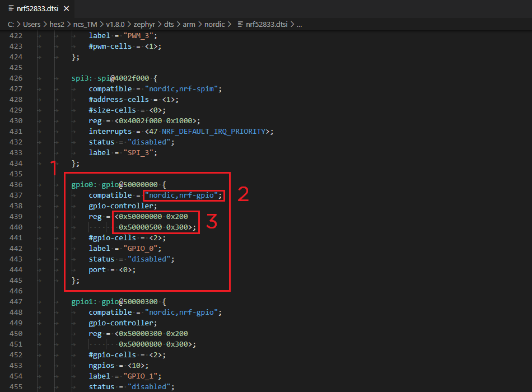532x392 pixels.
Task: Click the 'dts' breadcrumb folder
Action: [x=169, y=25]
